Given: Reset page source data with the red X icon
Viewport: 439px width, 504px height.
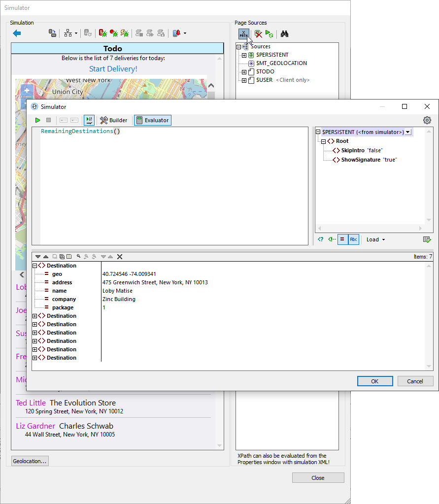Looking at the screenshot, I should tap(258, 34).
